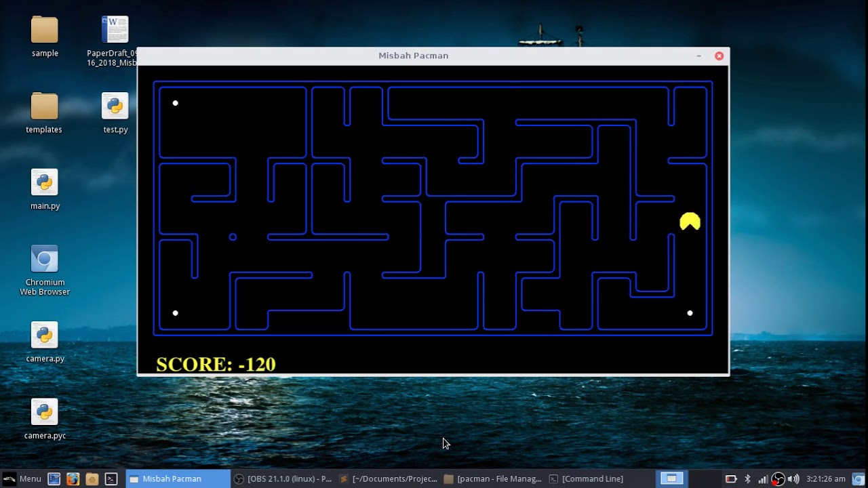868x488 pixels.
Task: Switch to the Command Line taskbar window
Action: pyautogui.click(x=598, y=479)
